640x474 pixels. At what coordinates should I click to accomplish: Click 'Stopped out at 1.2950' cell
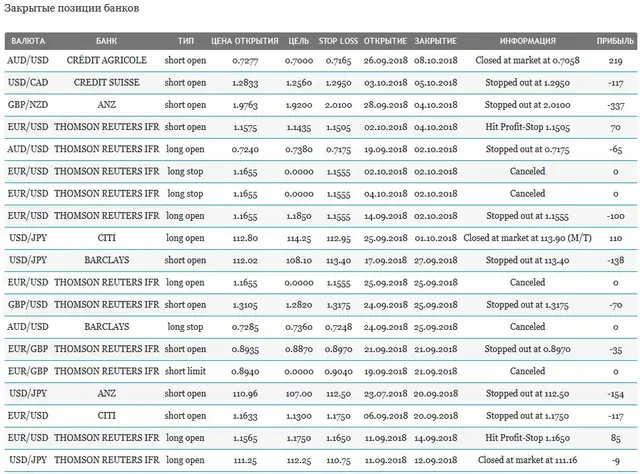click(527, 82)
